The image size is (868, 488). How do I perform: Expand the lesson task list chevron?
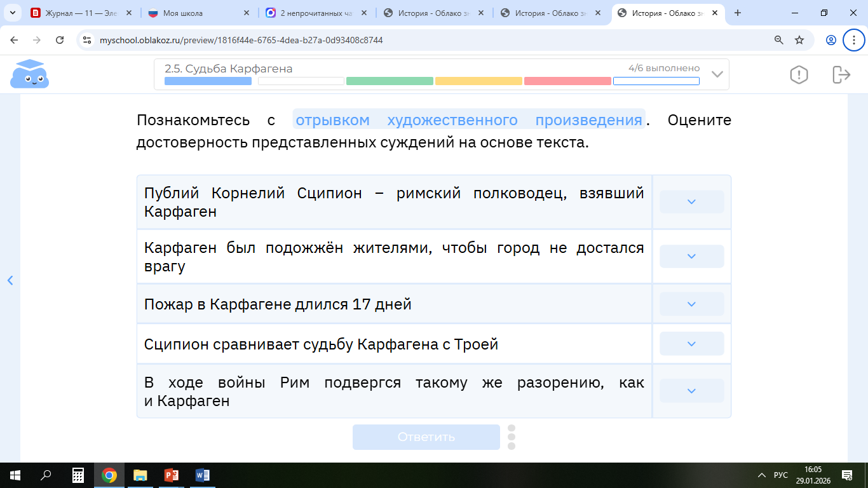click(x=717, y=74)
